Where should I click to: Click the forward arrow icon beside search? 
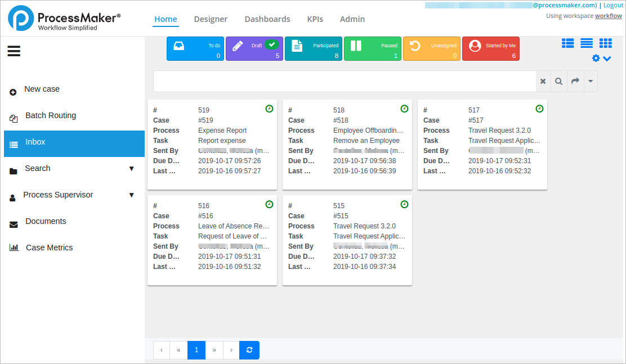(575, 82)
